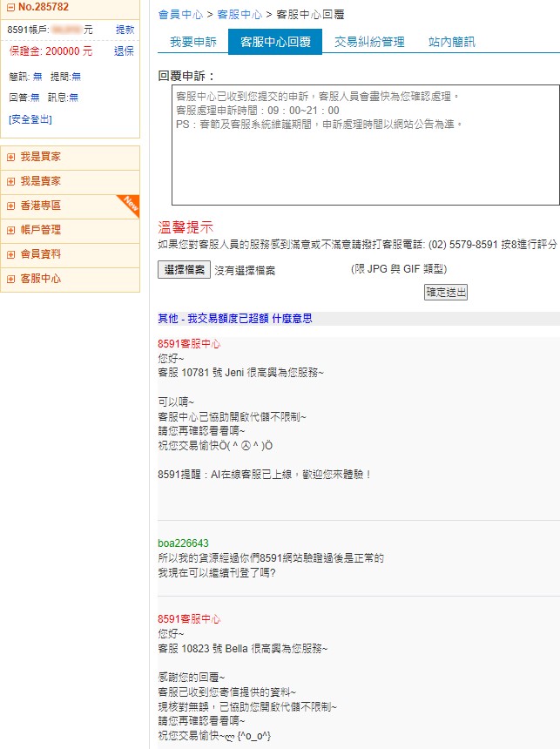Expand the 我是賣家 menu section
This screenshot has height=749, width=560.
11,181
